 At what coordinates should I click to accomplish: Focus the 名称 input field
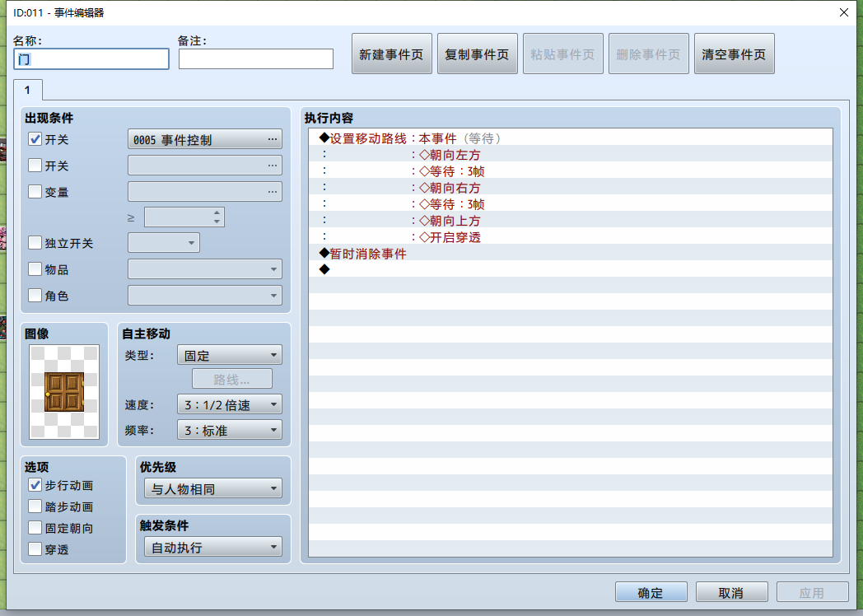point(91,59)
